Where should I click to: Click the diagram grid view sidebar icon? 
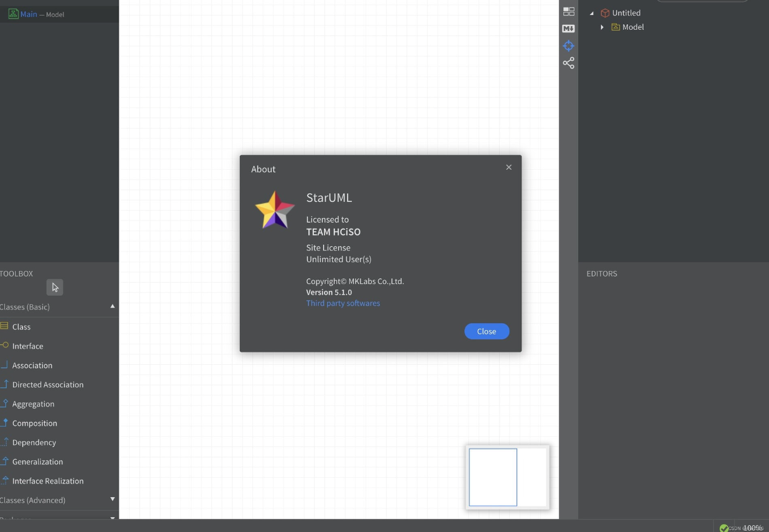pos(569,11)
